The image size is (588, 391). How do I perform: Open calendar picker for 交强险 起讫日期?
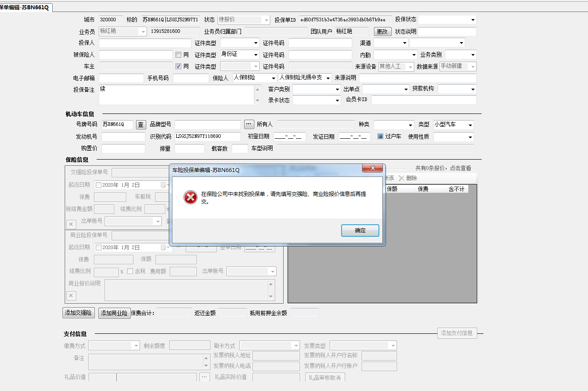164,185
